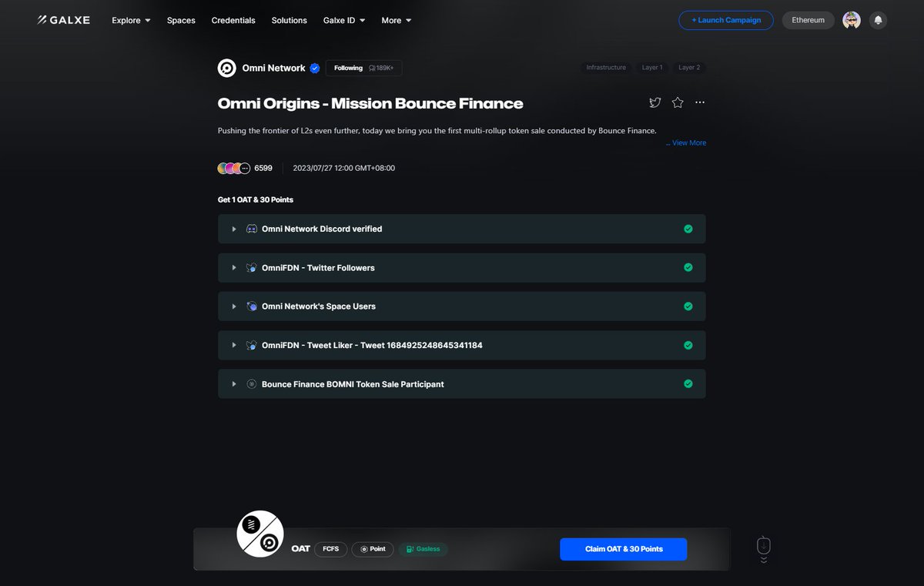Click Claim OAT & 30 Points

pos(624,549)
